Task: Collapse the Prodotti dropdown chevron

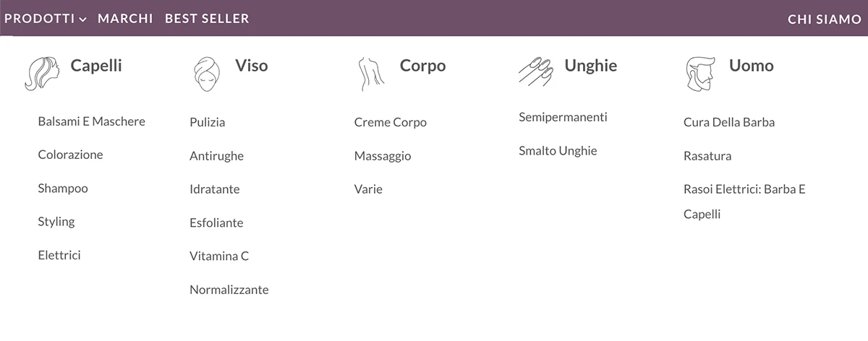Action: (x=83, y=20)
